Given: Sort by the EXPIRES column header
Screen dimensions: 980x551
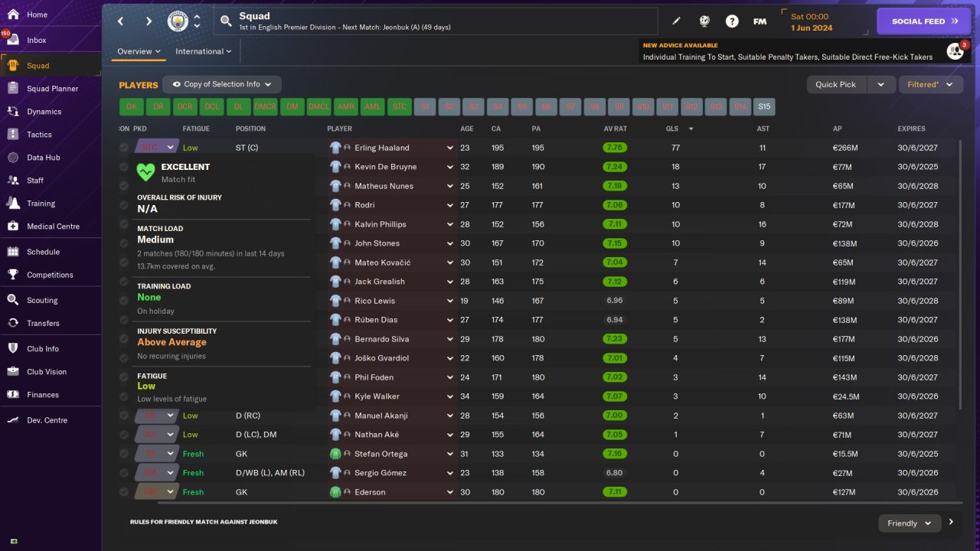Looking at the screenshot, I should (x=911, y=129).
